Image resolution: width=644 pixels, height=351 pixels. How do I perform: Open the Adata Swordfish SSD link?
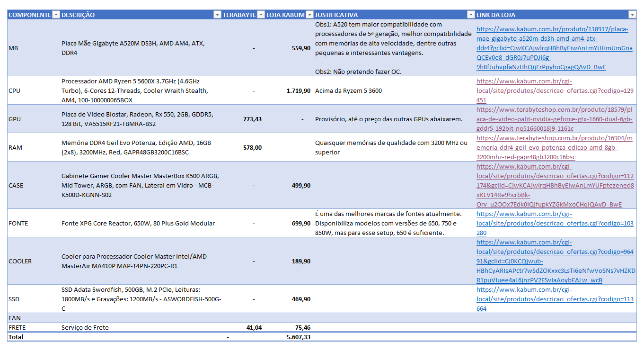pos(555,299)
